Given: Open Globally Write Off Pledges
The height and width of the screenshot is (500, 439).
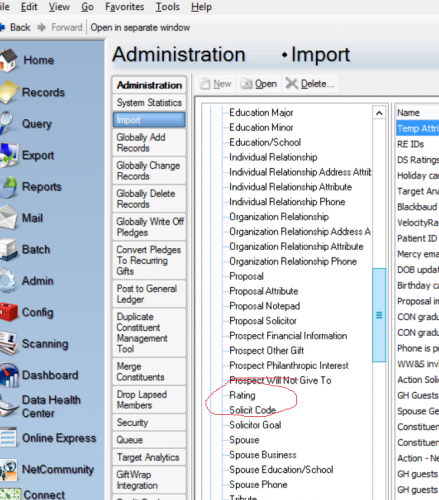Looking at the screenshot, I should 149,227.
